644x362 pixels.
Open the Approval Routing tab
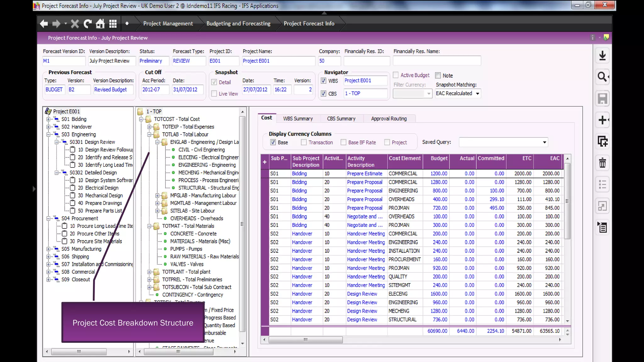[389, 118]
